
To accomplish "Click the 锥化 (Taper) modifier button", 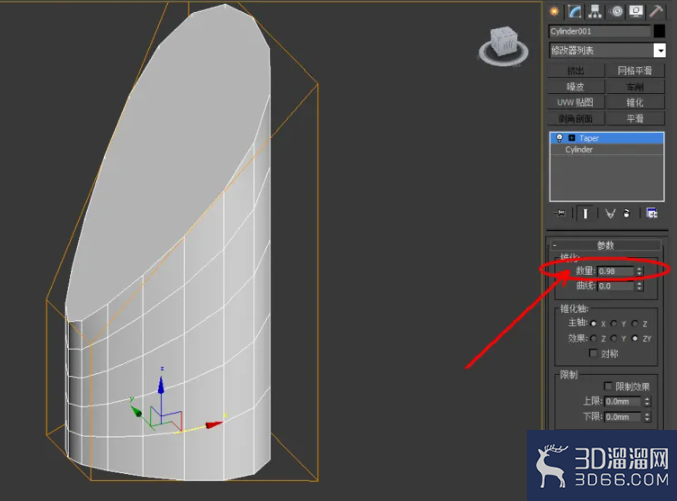I will tap(635, 102).
